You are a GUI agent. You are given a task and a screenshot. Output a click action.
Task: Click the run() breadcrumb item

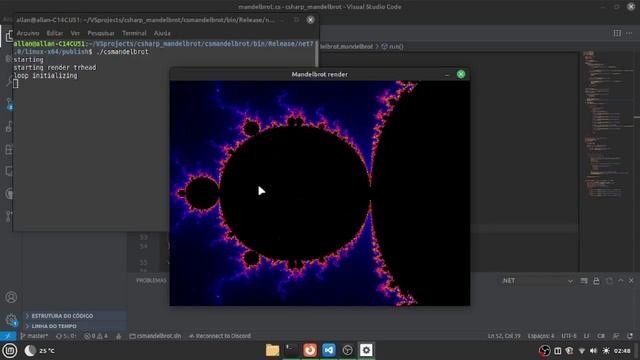pyautogui.click(x=393, y=47)
